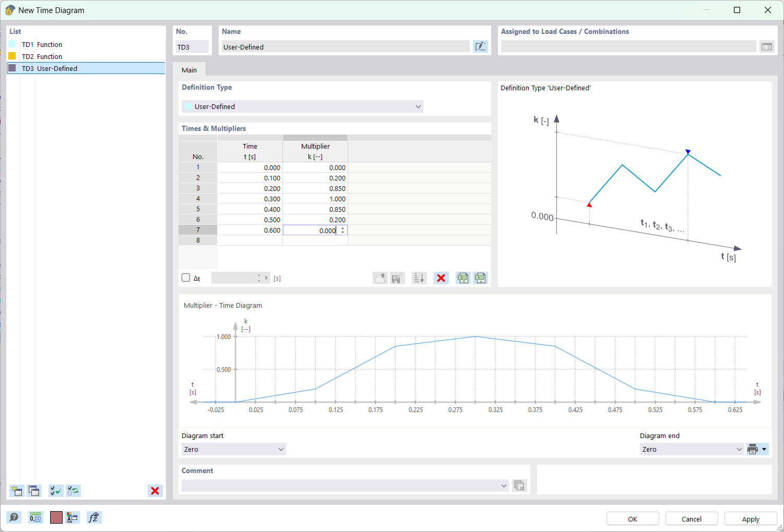The image size is (784, 532).
Task: Click the help question mark icon
Action: pos(14,517)
